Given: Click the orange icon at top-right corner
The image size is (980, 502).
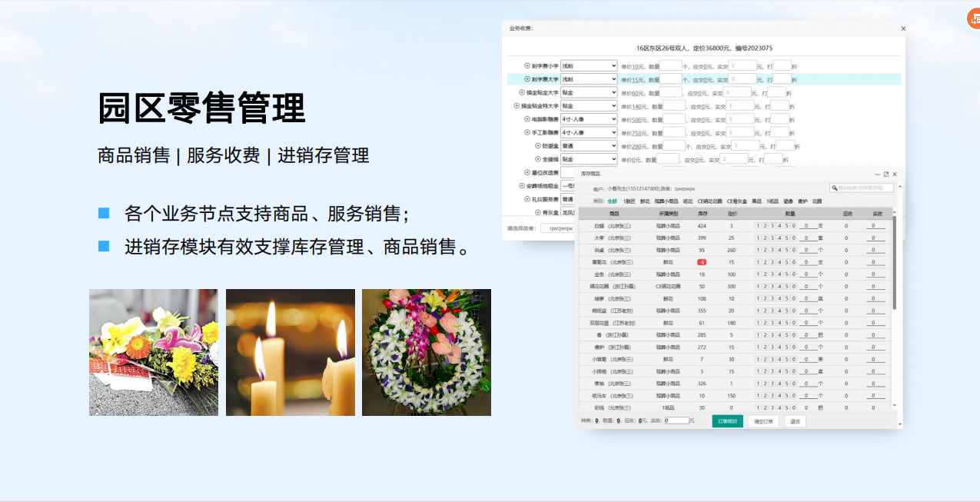Looking at the screenshot, I should (973, 18).
